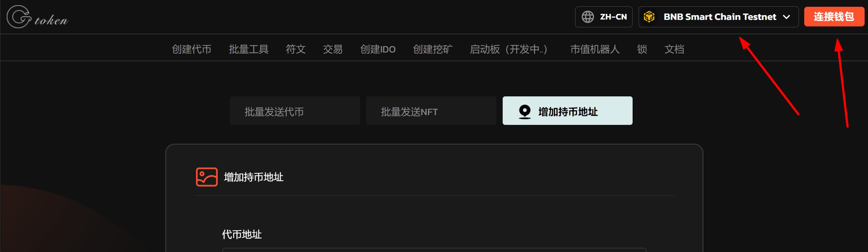Switch to the 批量发送代币 tab
Viewport: 868px width, 252px height.
click(295, 111)
